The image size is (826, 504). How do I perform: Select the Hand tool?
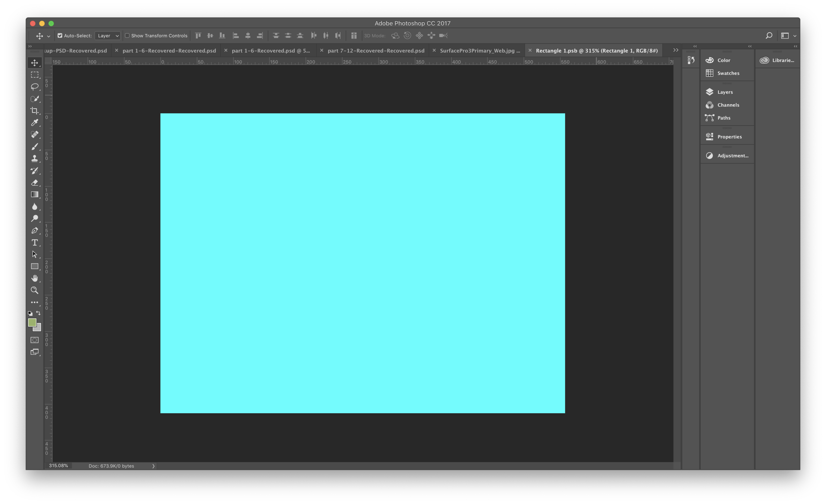35,278
